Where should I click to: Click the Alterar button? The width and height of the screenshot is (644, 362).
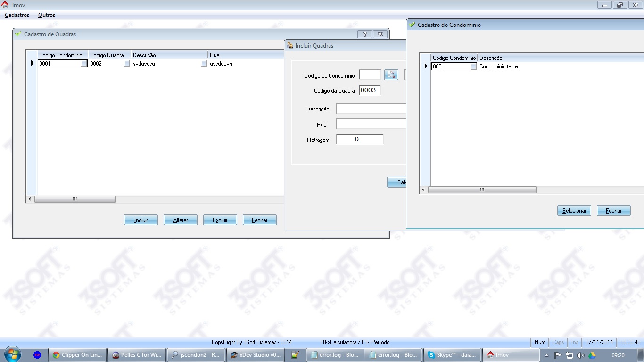(x=181, y=220)
